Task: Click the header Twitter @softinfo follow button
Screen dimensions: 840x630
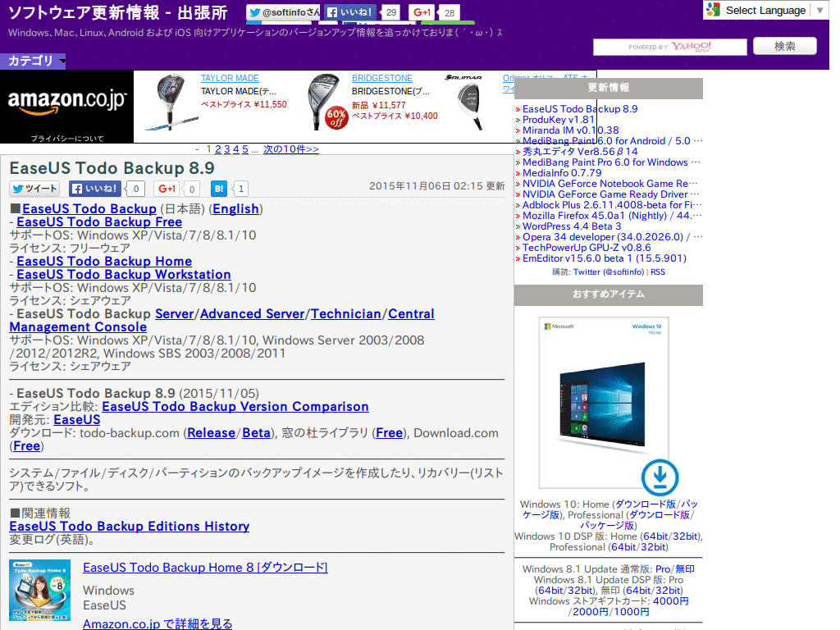Action: (x=283, y=12)
